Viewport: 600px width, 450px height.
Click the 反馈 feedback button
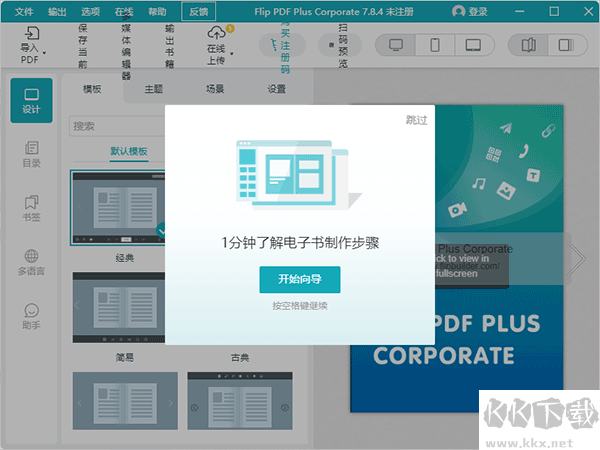pyautogui.click(x=199, y=12)
